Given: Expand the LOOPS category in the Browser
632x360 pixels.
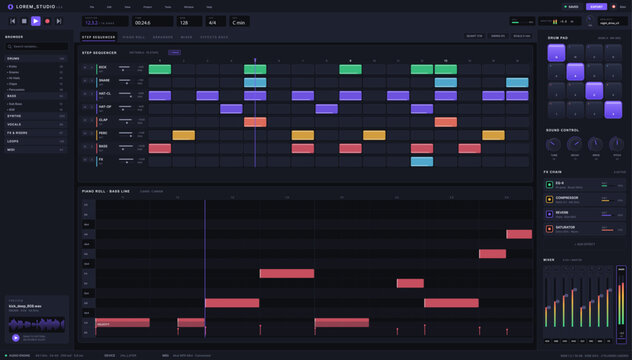Looking at the screenshot, I should [36, 142].
